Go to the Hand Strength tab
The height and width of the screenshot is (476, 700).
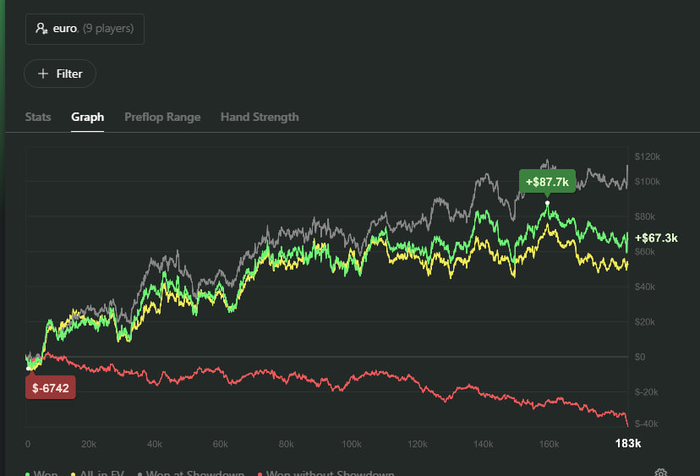[x=259, y=117]
